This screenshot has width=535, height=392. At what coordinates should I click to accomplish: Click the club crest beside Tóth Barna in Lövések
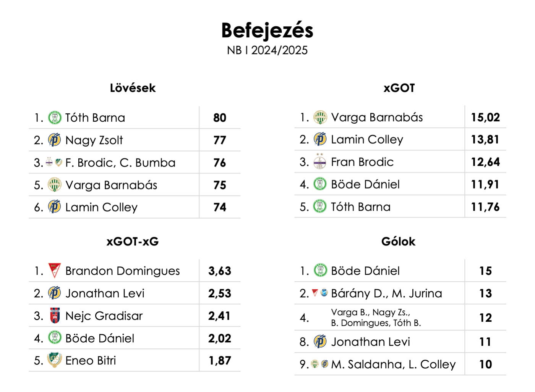point(55,118)
